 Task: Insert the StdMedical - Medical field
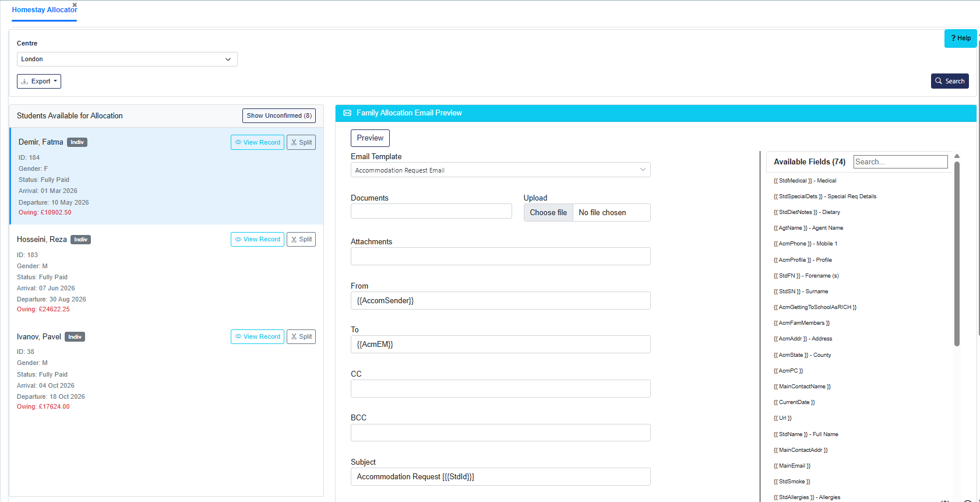[x=805, y=181]
